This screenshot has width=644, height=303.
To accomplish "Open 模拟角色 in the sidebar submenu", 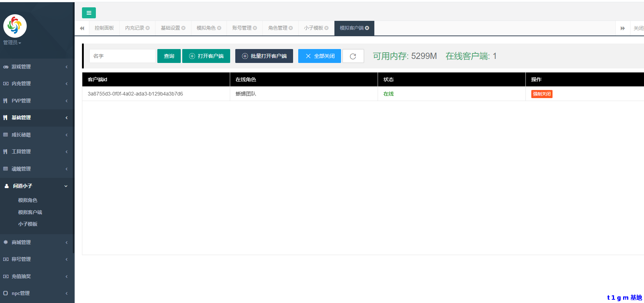I will point(28,200).
